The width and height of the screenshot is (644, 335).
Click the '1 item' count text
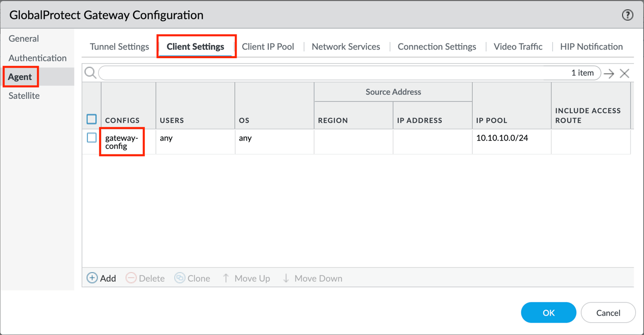pyautogui.click(x=582, y=73)
